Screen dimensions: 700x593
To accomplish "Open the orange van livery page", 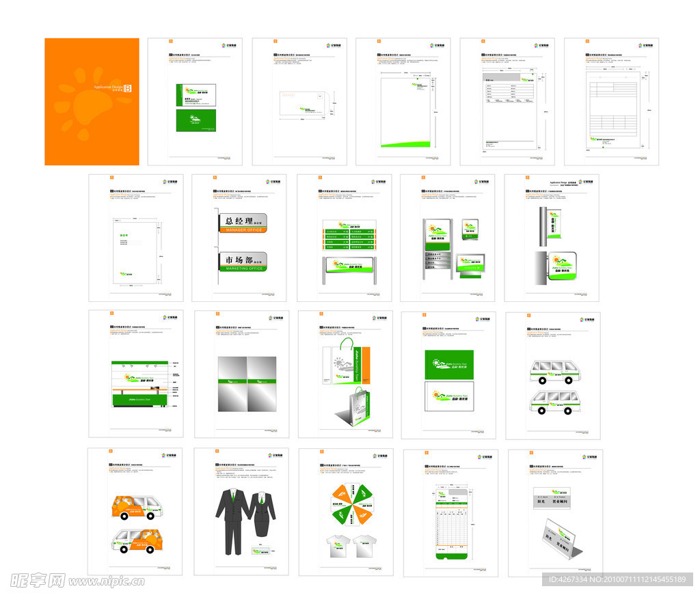I will pyautogui.click(x=135, y=511).
